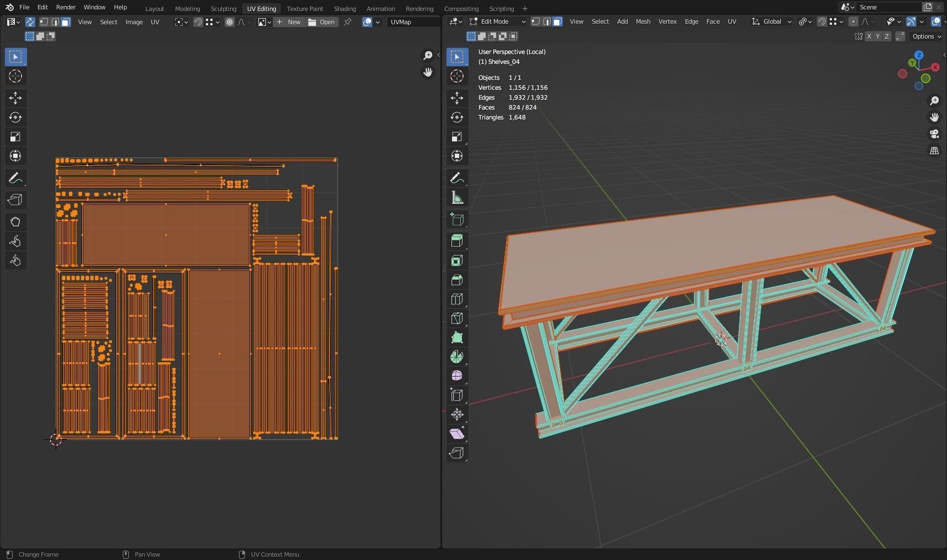Switch to the Texture Paint workspace tab

pos(304,8)
